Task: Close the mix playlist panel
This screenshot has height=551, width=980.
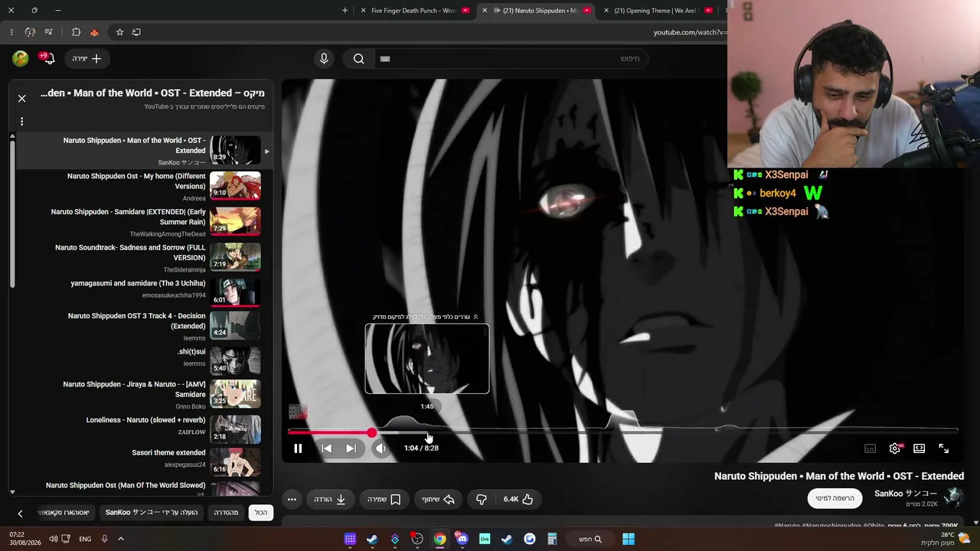Action: pos(21,98)
